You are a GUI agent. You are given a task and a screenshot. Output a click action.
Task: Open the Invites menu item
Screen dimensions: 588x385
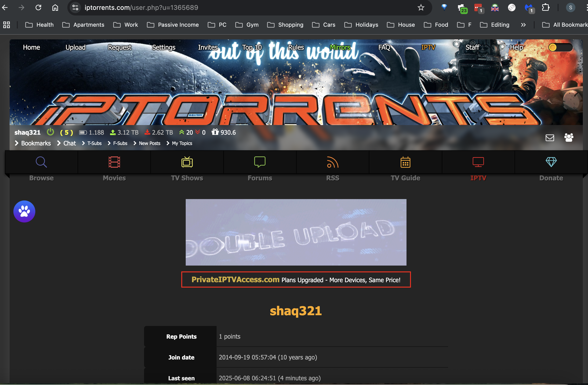click(208, 47)
